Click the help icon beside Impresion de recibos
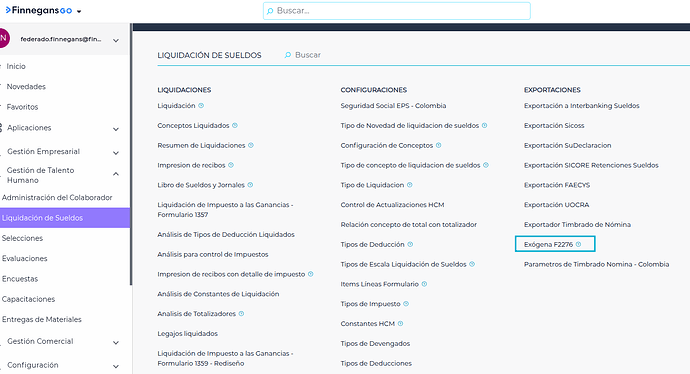Viewport: 690px width, 374px height. click(231, 165)
